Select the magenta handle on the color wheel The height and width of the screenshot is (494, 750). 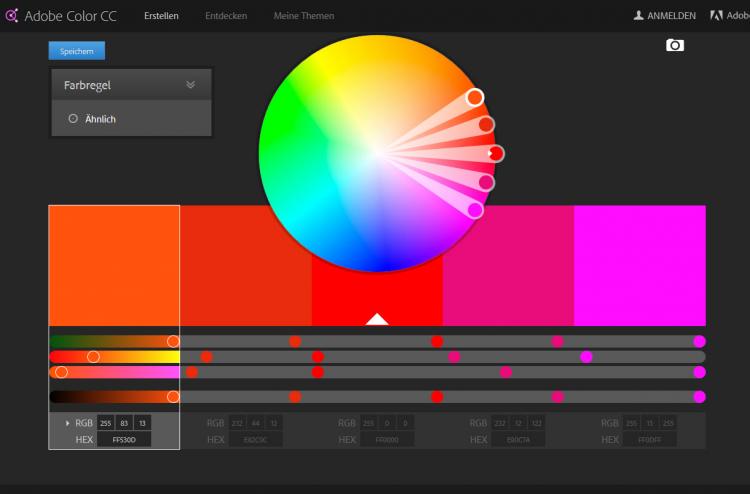(x=475, y=210)
